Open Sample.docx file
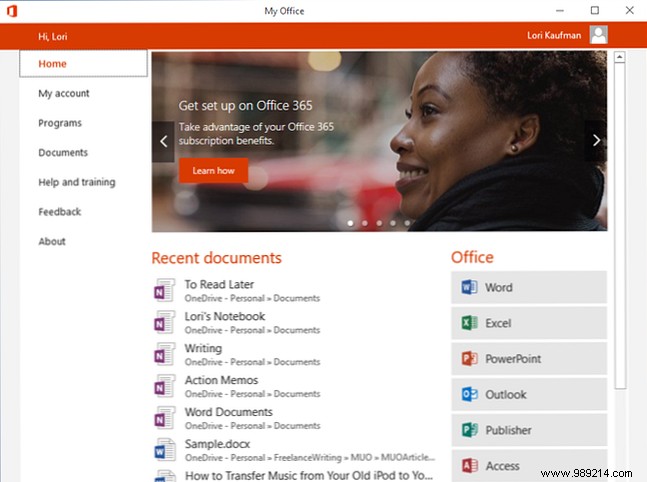The width and height of the screenshot is (647, 482). [217, 444]
